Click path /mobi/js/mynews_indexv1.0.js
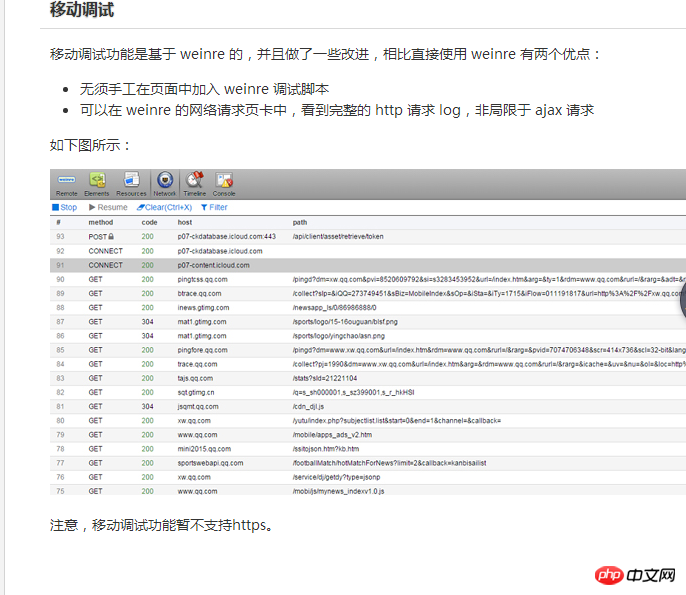Viewport: 686px width, 595px height. (338, 491)
